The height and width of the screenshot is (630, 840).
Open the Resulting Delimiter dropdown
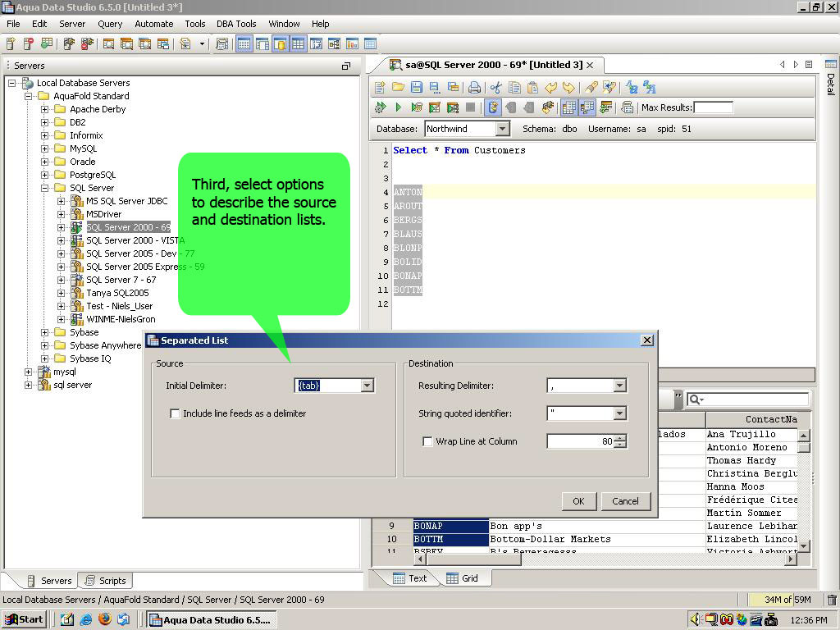(620, 386)
